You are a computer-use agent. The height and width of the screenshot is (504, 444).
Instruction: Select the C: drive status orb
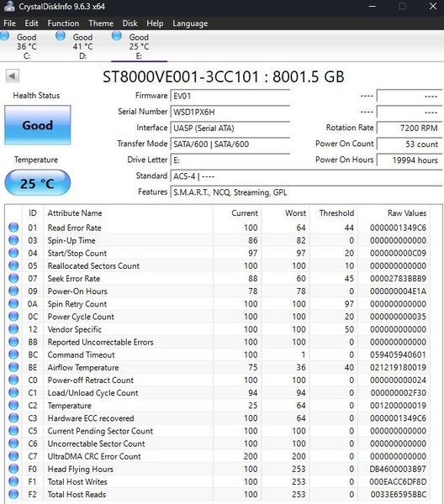4,35
